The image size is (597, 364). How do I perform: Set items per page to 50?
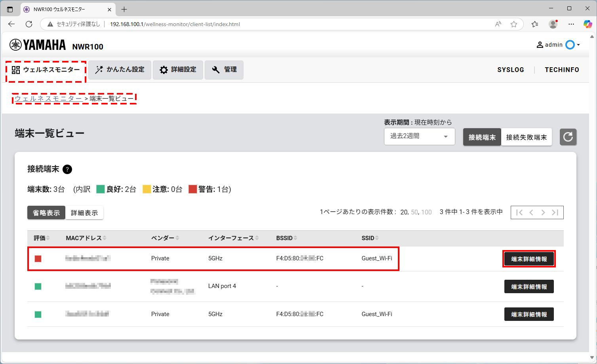414,212
